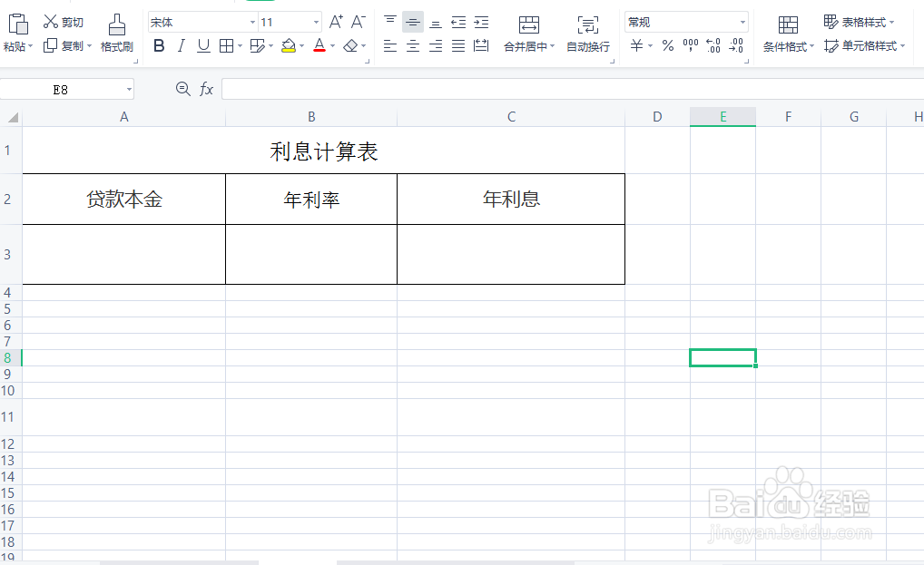The width and height of the screenshot is (924, 565).
Task: Click the percentage number format icon
Action: click(667, 45)
